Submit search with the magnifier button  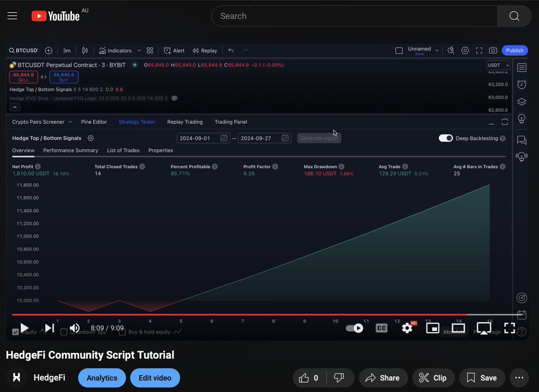(514, 16)
